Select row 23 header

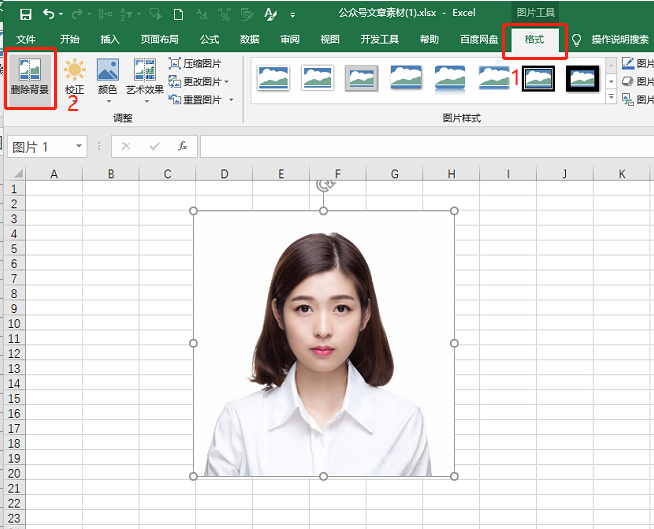pos(14,518)
